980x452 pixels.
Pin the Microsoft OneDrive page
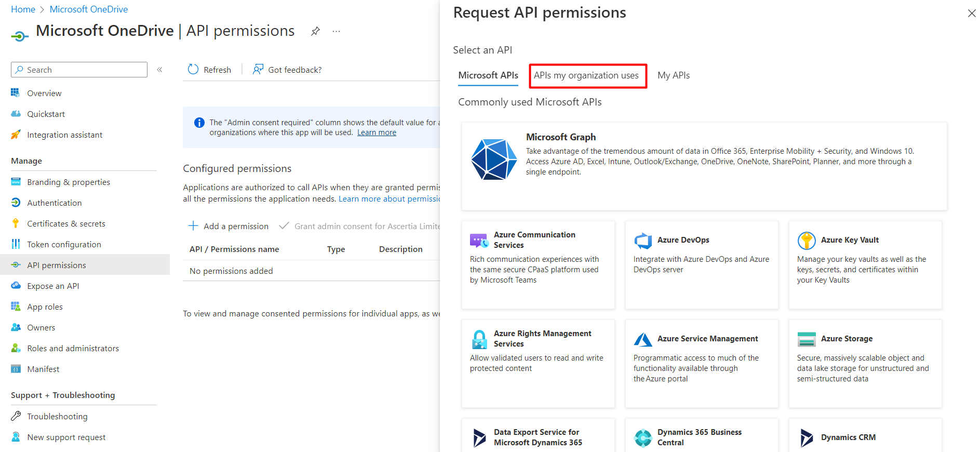pos(315,31)
